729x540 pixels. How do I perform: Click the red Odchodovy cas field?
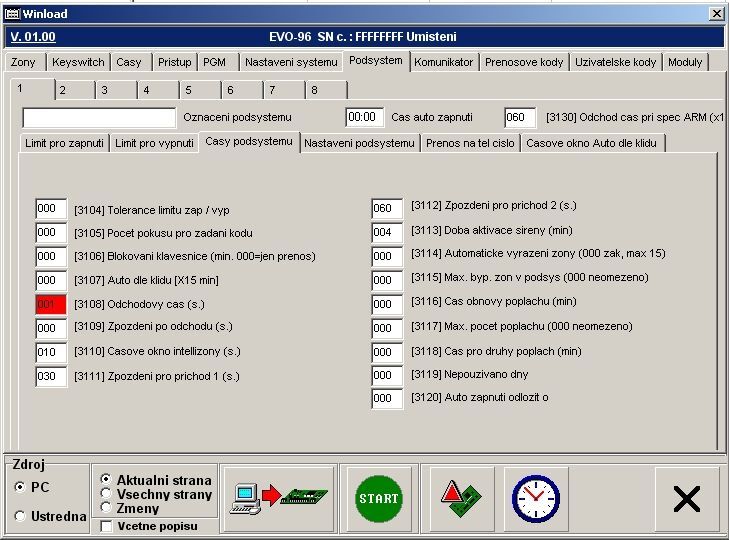click(x=50, y=304)
